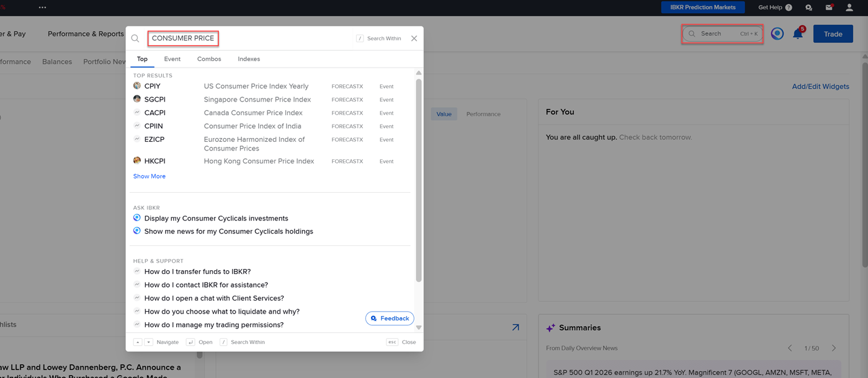Open the IBKR assistant circle icon in header
Screen dimensions: 868x378
(x=777, y=34)
